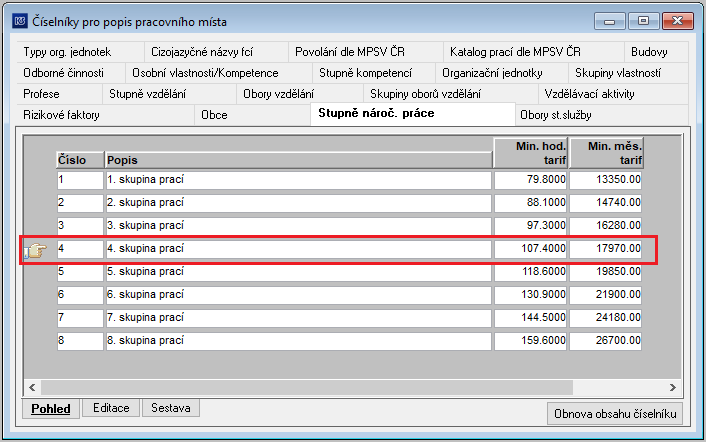Open the Obory st.služby tab

(602, 115)
